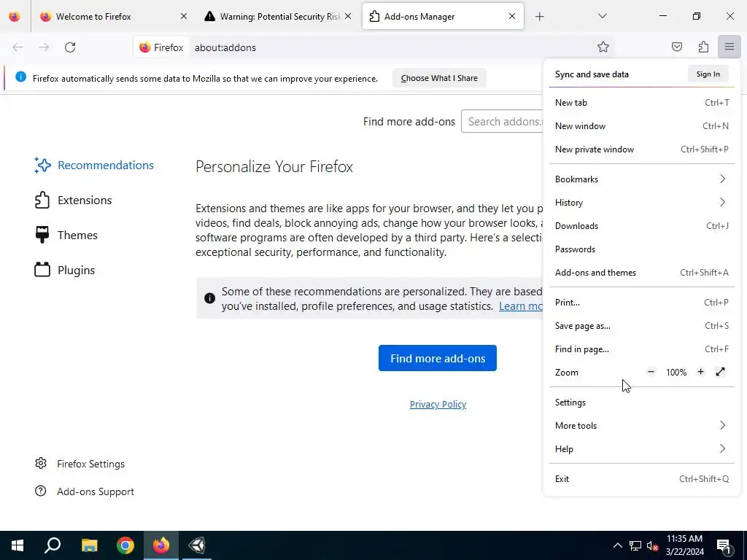Open the Windows taskbar search icon
This screenshot has width=747, height=560.
pos(53,545)
